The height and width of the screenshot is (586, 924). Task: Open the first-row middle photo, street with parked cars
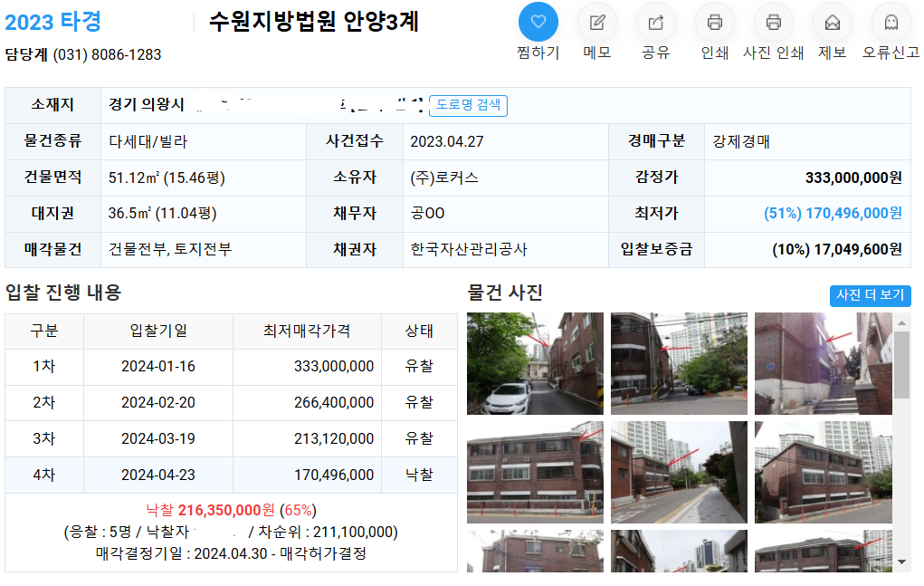coord(679,363)
